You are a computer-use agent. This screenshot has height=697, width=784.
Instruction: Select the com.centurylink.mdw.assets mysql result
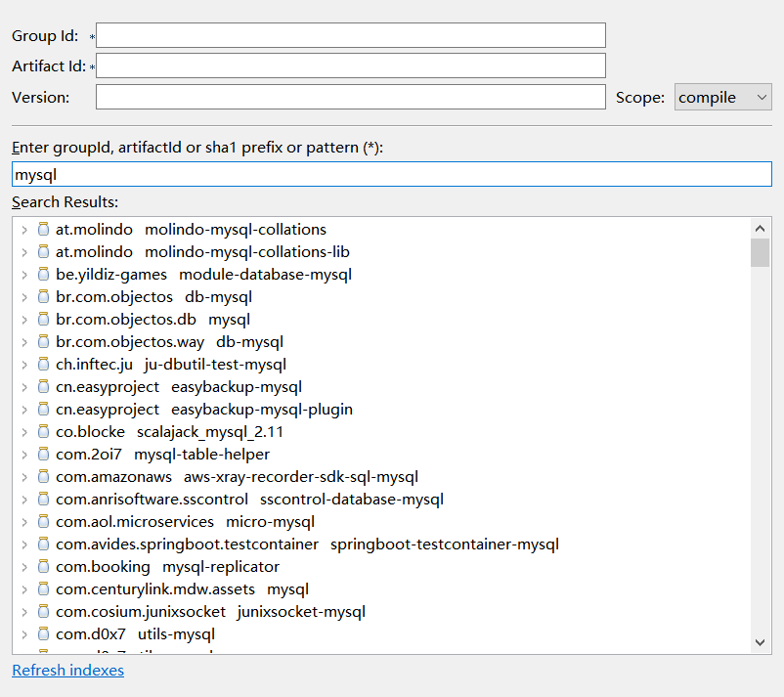(182, 589)
